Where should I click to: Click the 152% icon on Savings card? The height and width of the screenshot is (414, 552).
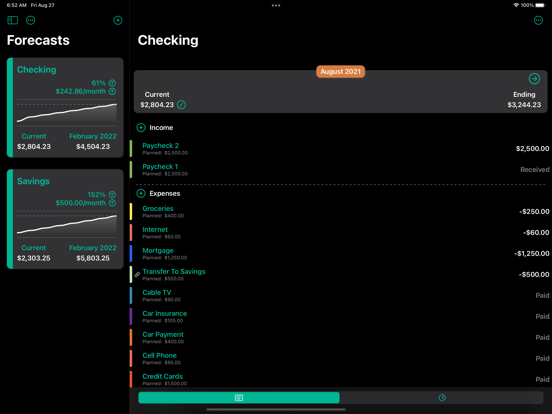[x=112, y=194]
